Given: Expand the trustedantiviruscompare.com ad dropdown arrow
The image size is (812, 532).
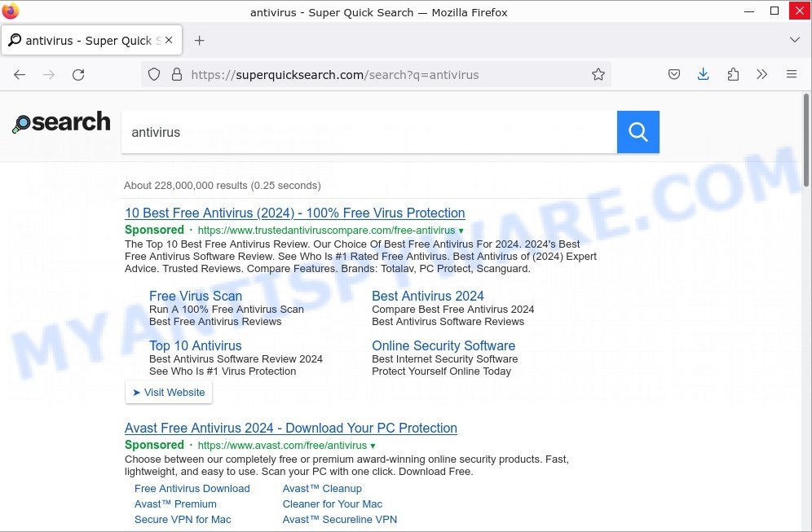Looking at the screenshot, I should point(461,231).
